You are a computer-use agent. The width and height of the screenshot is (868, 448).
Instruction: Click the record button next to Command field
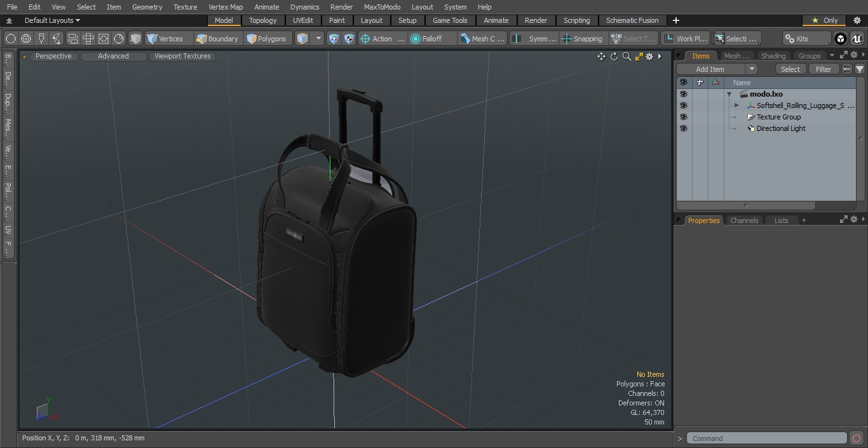click(x=857, y=438)
